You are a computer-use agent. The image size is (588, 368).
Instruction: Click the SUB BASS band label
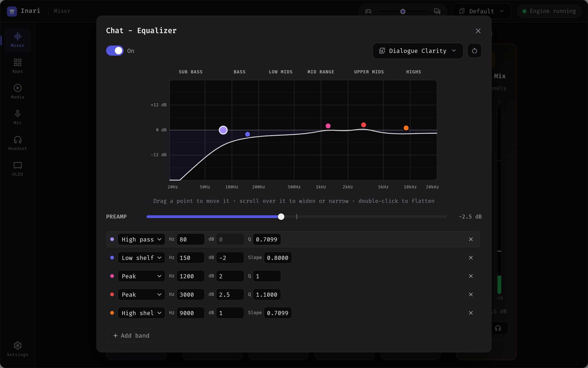pos(190,72)
